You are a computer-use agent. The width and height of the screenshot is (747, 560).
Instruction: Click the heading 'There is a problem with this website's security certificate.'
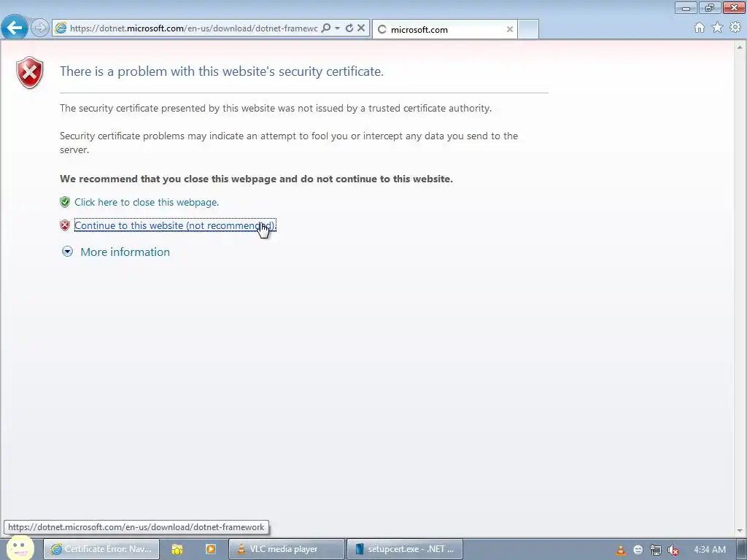point(222,71)
